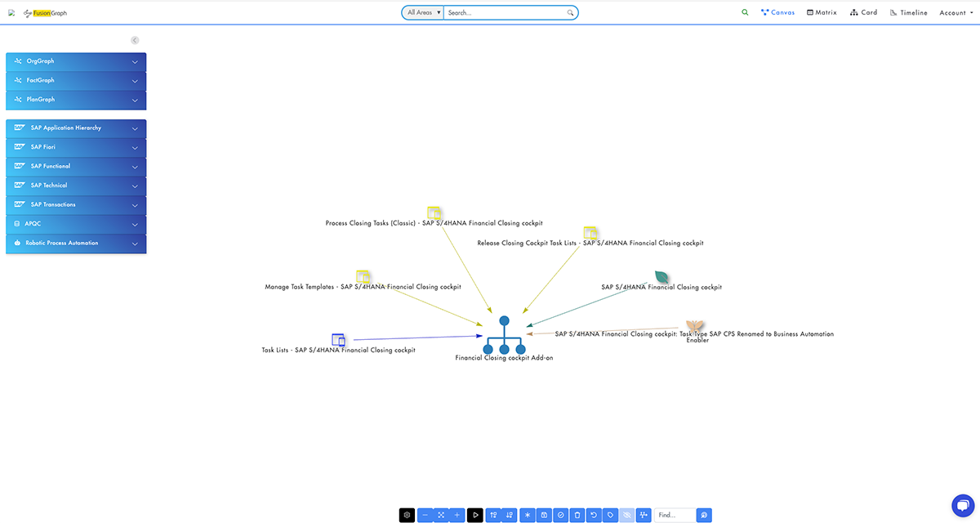Expand SAP Application Hierarchy section

(76, 128)
